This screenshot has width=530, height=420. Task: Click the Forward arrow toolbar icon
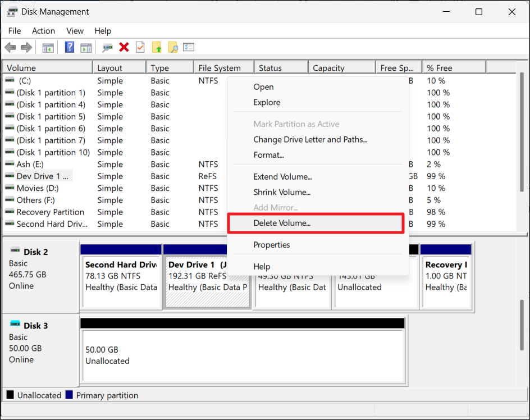pos(26,48)
